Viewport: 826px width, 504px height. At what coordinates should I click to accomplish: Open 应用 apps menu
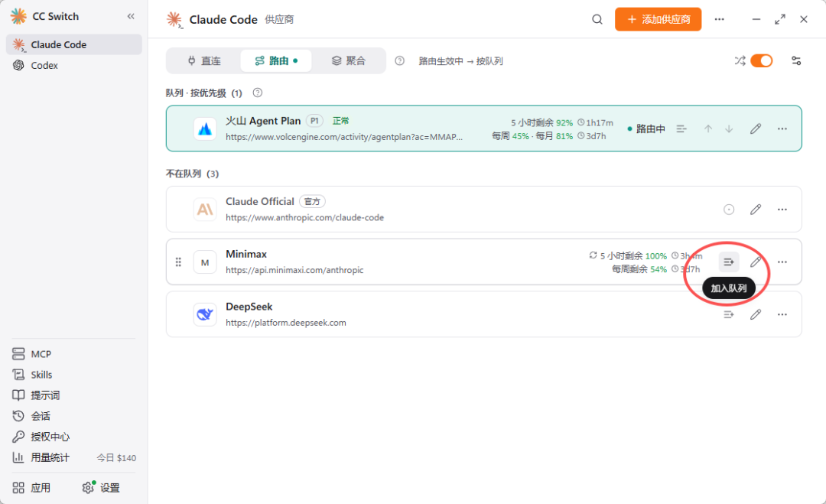[x=31, y=488]
